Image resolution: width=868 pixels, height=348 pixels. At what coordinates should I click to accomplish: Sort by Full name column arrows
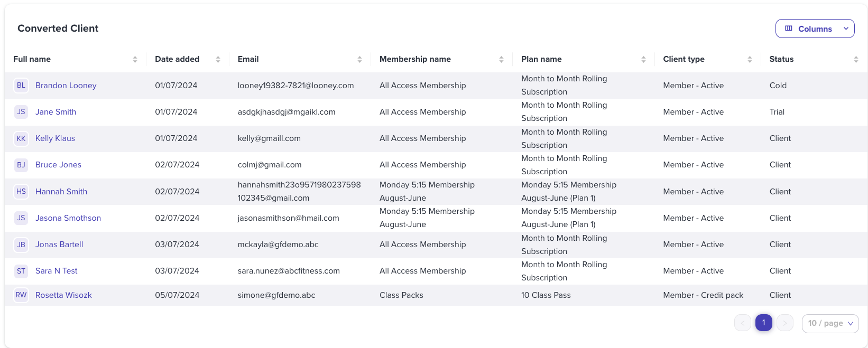tap(135, 60)
